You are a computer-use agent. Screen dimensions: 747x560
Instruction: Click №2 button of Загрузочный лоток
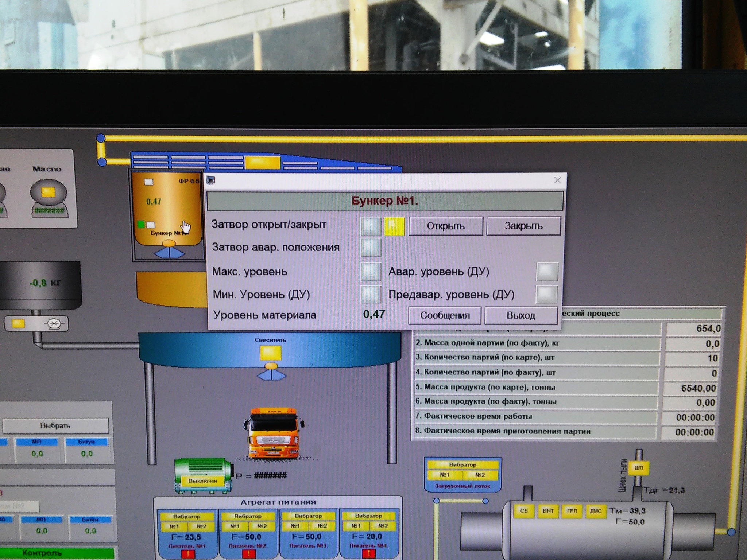tap(480, 475)
